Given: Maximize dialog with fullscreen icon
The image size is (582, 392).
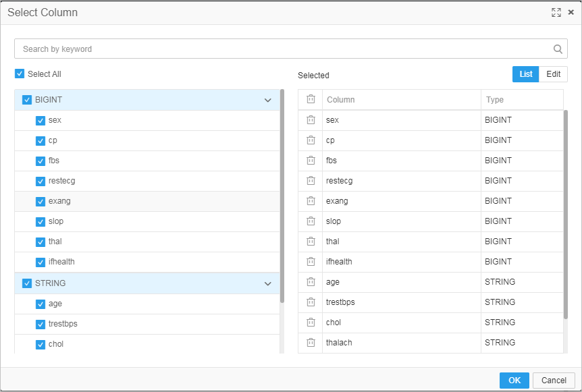Looking at the screenshot, I should tap(556, 12).
